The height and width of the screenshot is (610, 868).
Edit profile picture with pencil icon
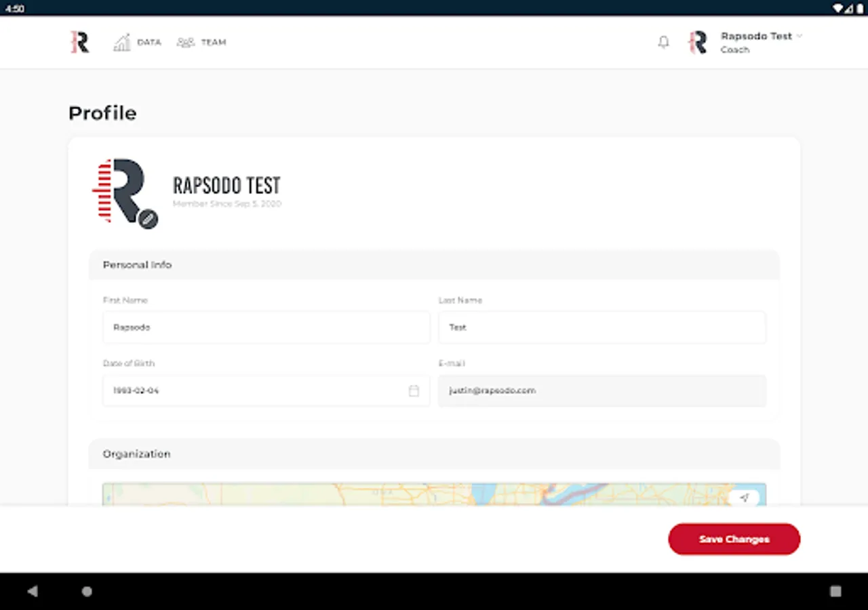(148, 219)
